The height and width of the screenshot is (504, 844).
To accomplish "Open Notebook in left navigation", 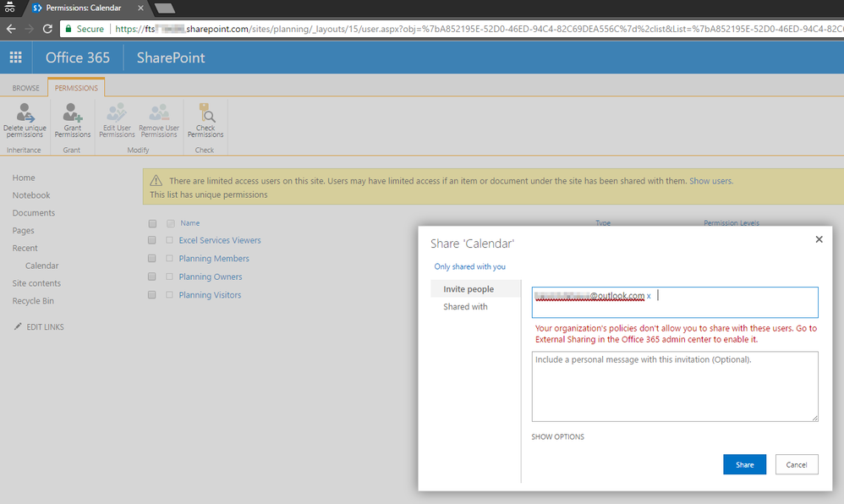I will 31,195.
